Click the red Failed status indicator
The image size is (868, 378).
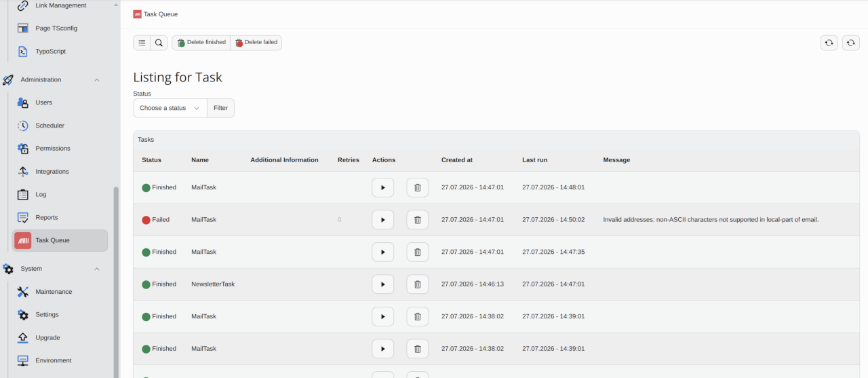click(146, 220)
